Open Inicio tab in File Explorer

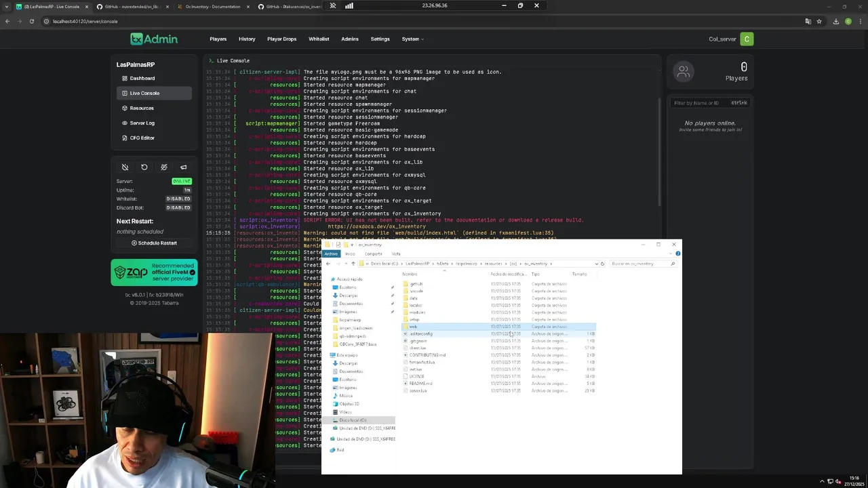click(350, 253)
